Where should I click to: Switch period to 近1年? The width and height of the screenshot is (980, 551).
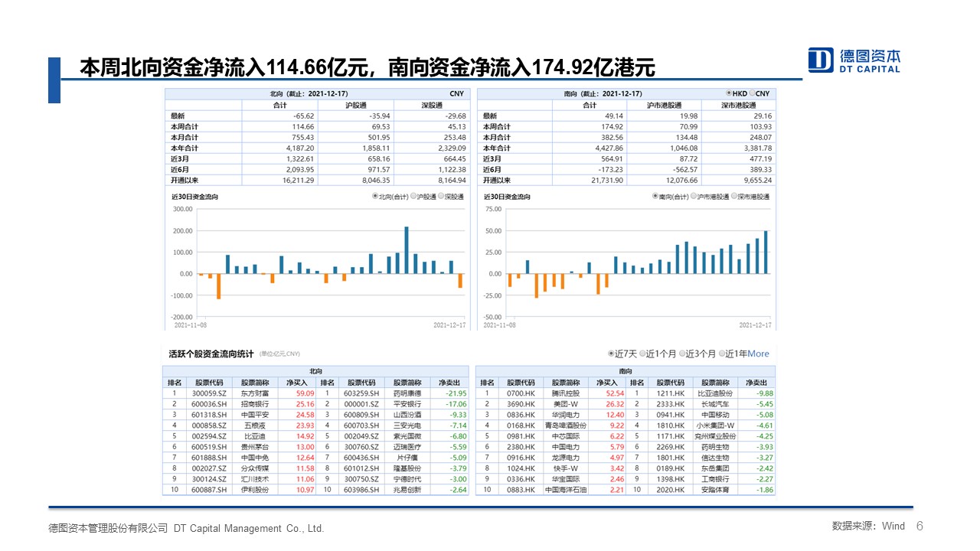tap(721, 354)
